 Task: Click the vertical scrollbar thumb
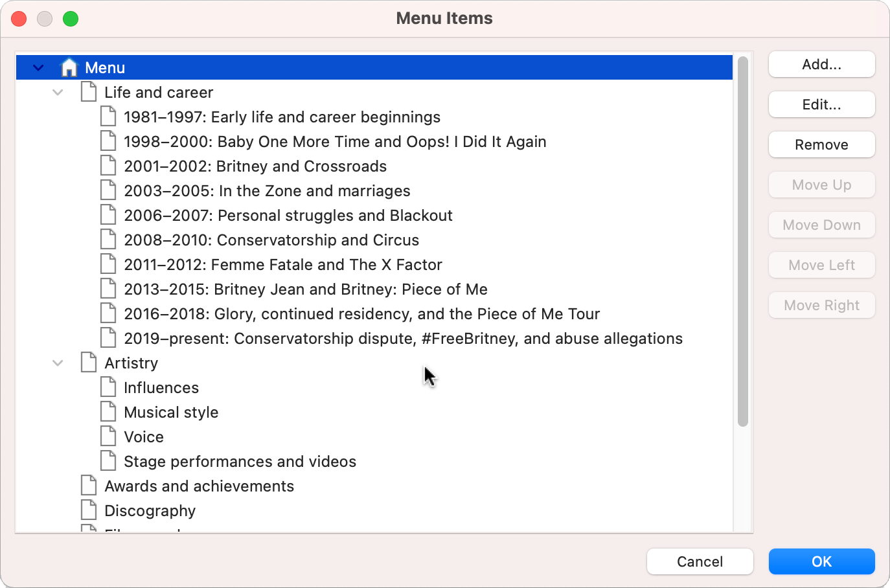click(743, 242)
